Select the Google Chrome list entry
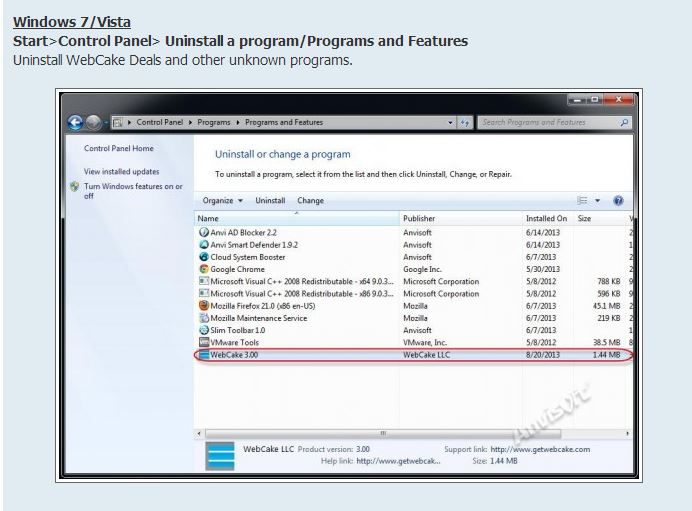The width and height of the screenshot is (692, 511). tap(237, 269)
